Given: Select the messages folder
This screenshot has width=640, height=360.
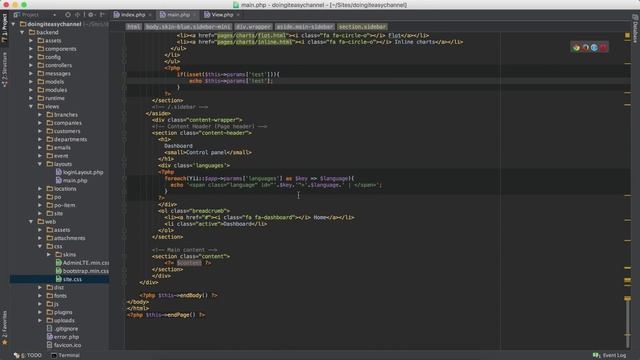Looking at the screenshot, I should [58, 73].
